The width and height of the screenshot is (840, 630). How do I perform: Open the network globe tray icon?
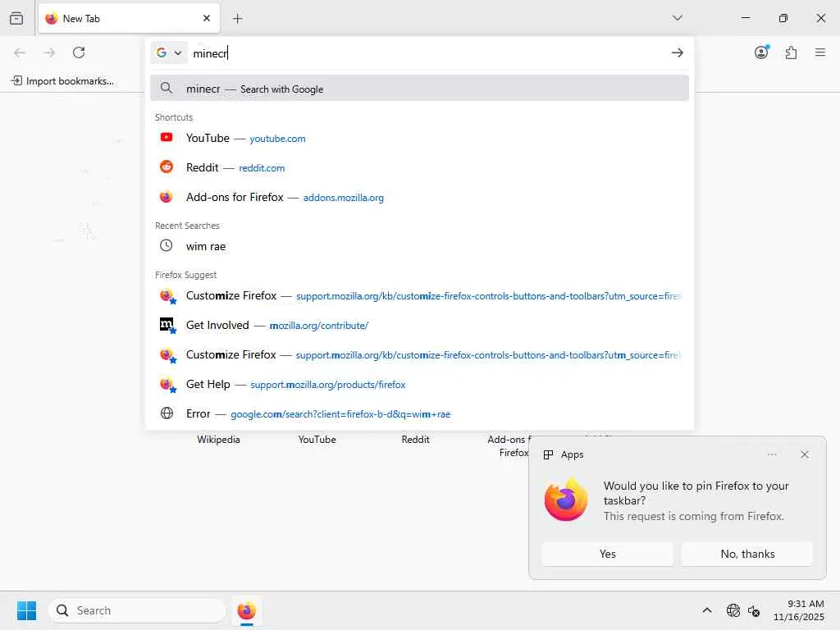[x=733, y=610]
